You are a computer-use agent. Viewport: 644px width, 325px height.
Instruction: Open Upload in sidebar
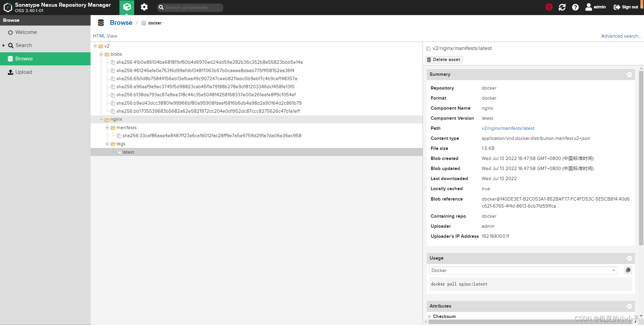[x=45, y=72]
